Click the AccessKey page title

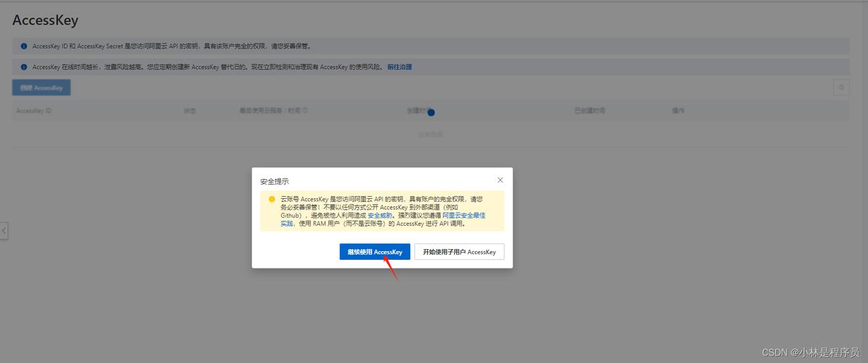45,20
